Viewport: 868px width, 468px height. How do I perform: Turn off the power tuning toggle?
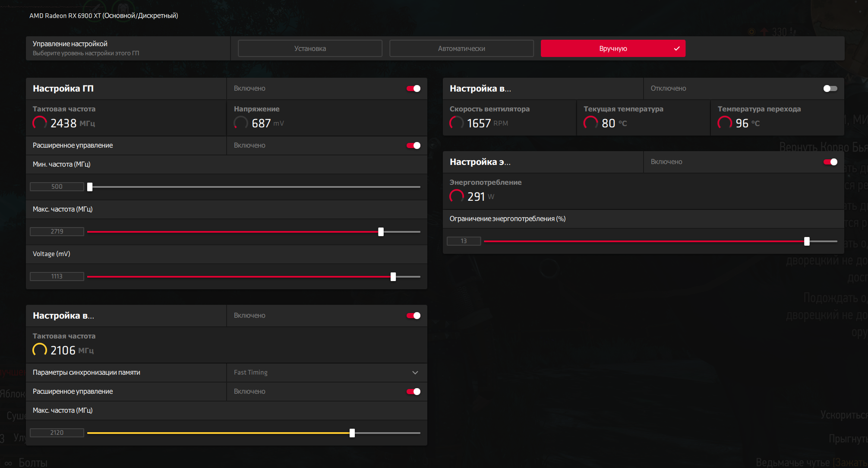click(830, 162)
